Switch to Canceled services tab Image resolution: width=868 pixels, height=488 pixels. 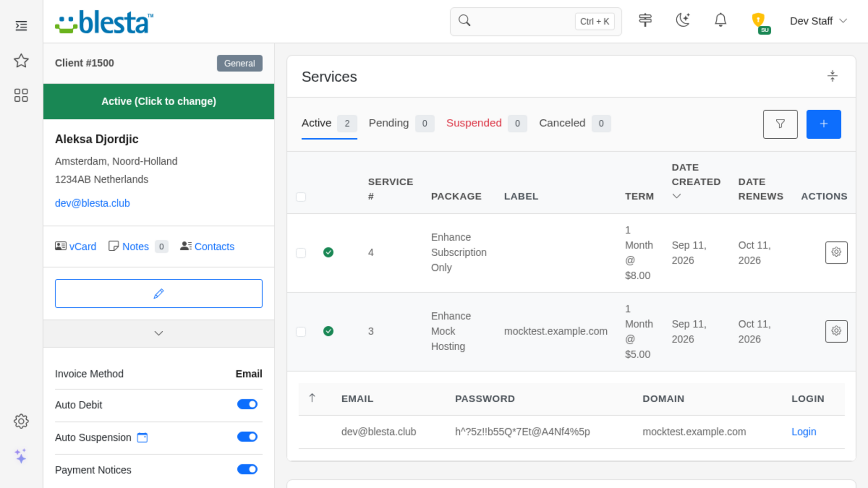[x=575, y=123]
